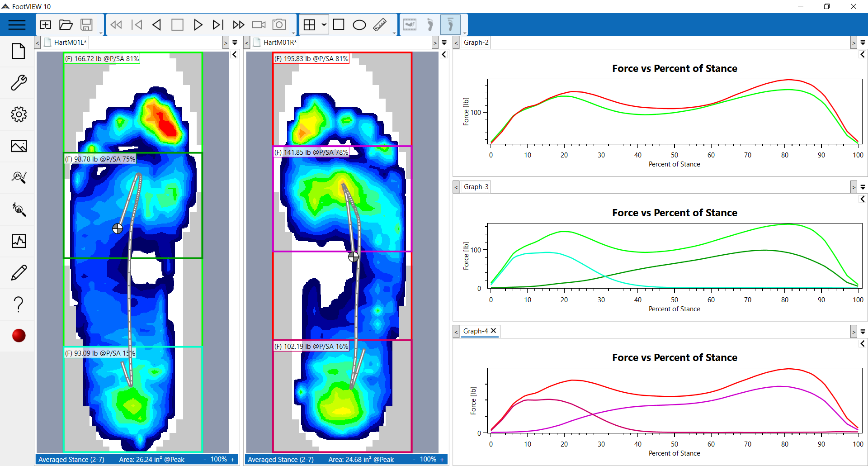Open the hamburger main menu
Image resolution: width=868 pixels, height=466 pixels.
17,24
